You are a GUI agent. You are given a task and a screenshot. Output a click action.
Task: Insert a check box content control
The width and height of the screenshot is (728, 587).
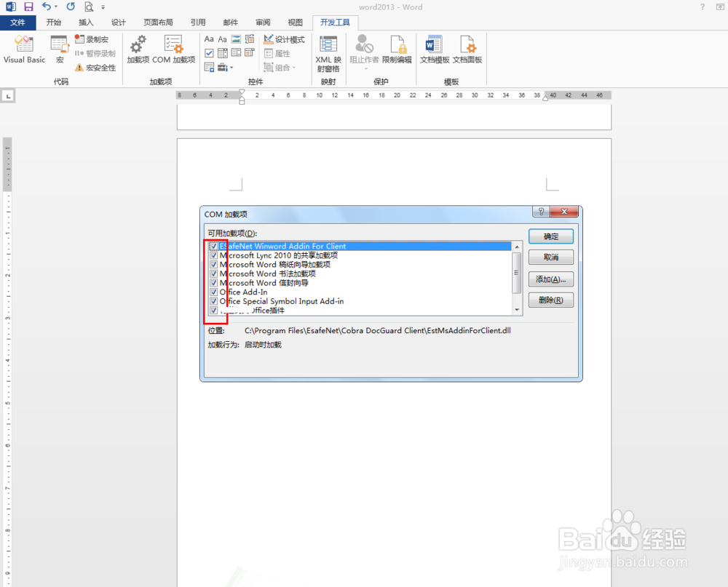click(209, 53)
